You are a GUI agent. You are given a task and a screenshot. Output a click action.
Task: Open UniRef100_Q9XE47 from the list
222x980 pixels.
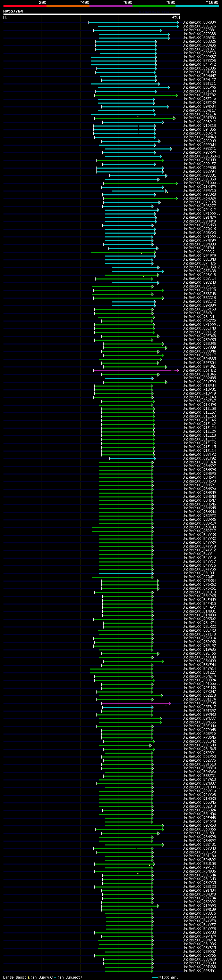(x=199, y=402)
